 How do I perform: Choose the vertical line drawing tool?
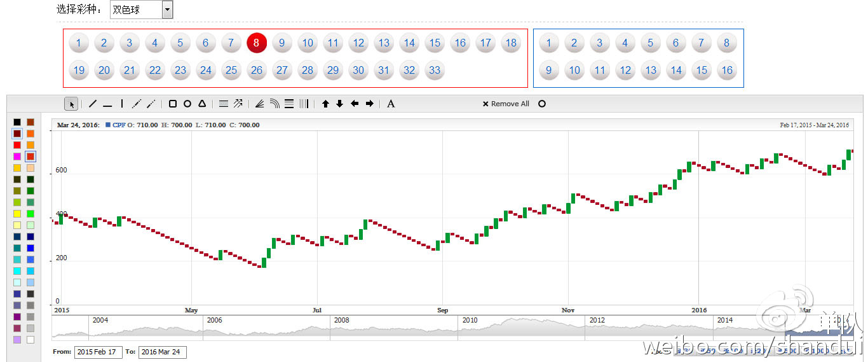tap(122, 104)
